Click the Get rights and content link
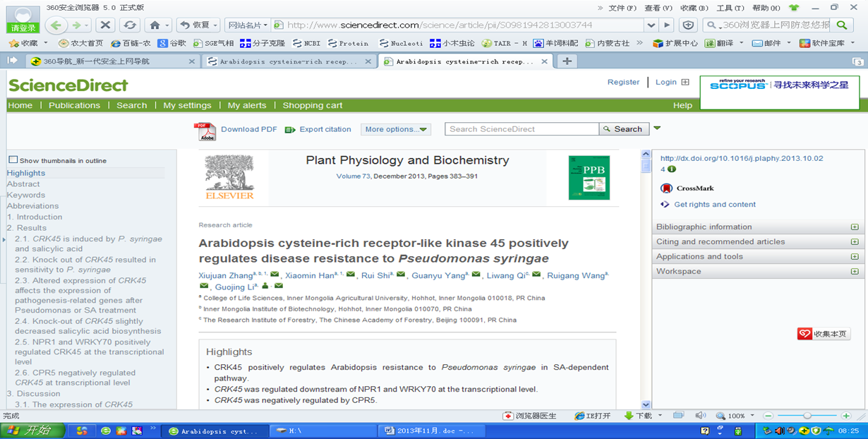Image resolution: width=868 pixels, height=439 pixels. click(x=714, y=205)
